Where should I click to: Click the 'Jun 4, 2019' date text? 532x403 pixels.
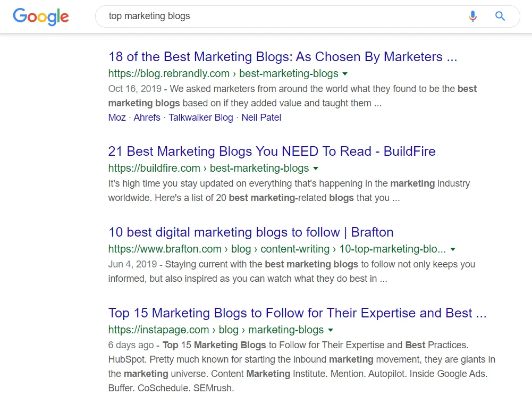[133, 264]
